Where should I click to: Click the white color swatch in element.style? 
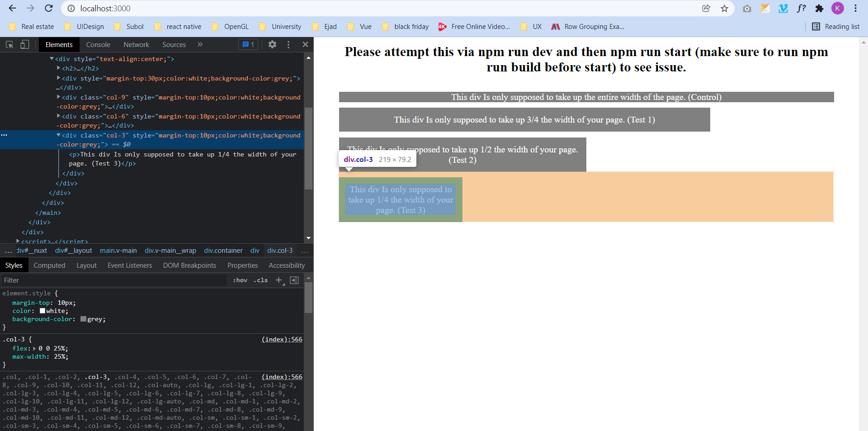click(x=43, y=311)
